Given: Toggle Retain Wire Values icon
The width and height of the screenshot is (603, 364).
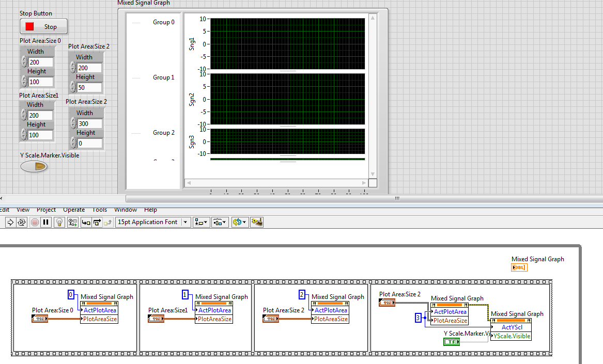Looking at the screenshot, I should (73, 222).
